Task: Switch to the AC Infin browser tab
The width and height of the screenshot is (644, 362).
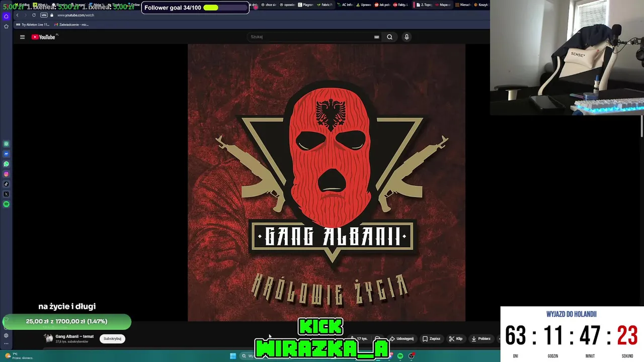Action: coord(345,5)
